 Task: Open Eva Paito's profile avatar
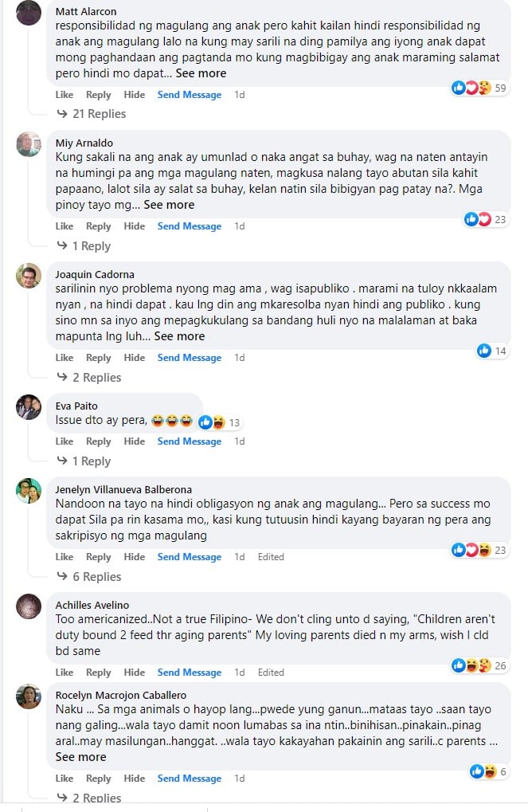pos(29,407)
